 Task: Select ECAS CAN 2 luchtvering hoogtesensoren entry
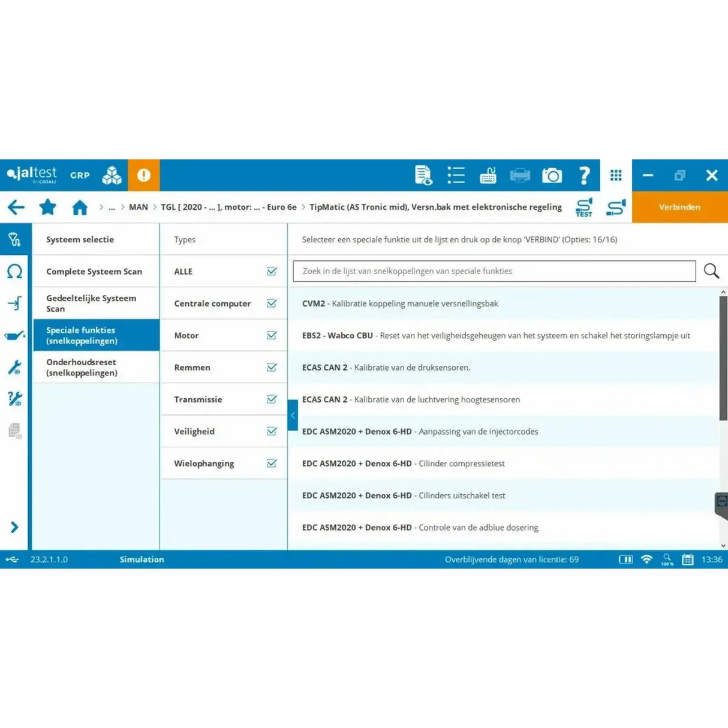pyautogui.click(x=504, y=399)
